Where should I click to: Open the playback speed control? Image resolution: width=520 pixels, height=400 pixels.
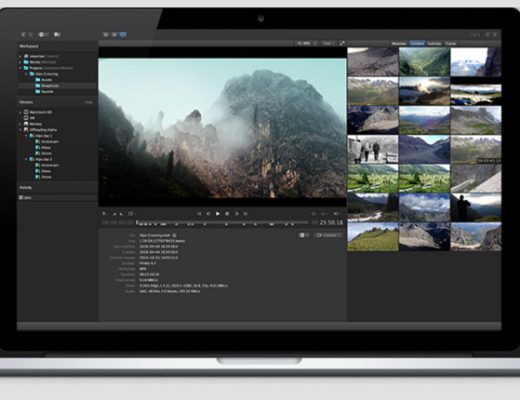324,214
